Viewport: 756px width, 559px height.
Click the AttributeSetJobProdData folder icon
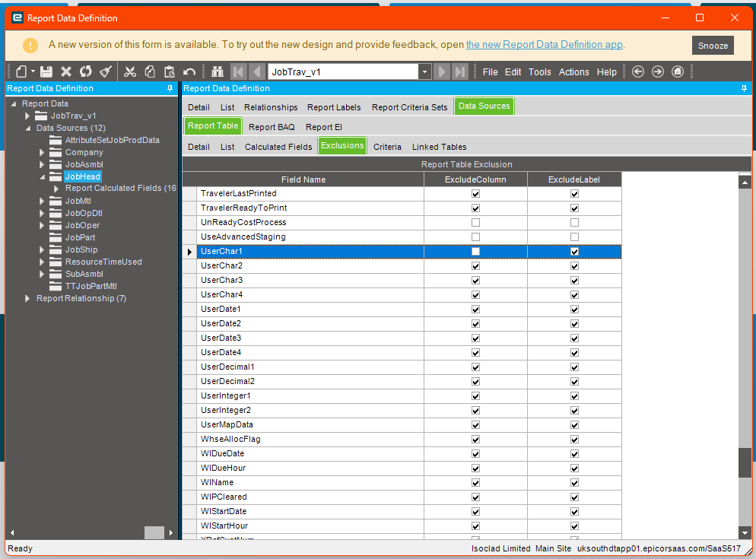point(56,140)
